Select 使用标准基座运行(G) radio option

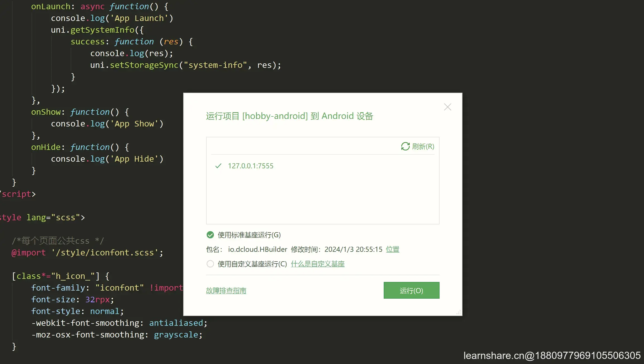click(x=210, y=235)
